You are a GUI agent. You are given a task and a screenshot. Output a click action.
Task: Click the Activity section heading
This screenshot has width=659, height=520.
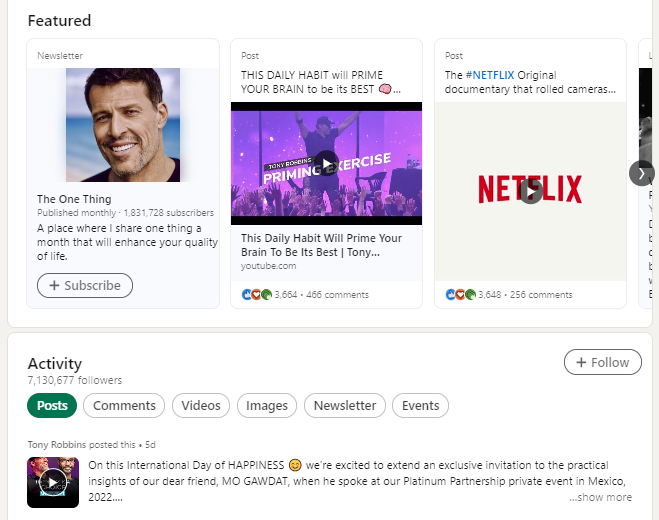(55, 364)
